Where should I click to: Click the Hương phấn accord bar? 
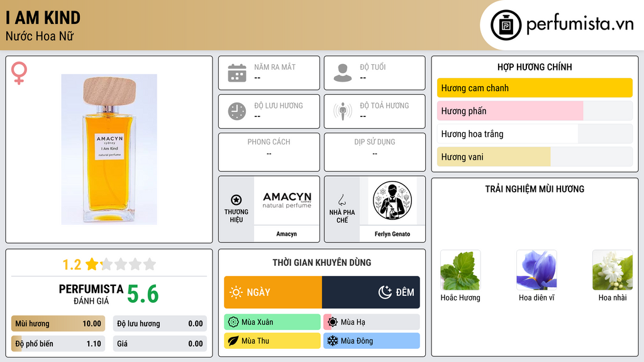pyautogui.click(x=535, y=111)
